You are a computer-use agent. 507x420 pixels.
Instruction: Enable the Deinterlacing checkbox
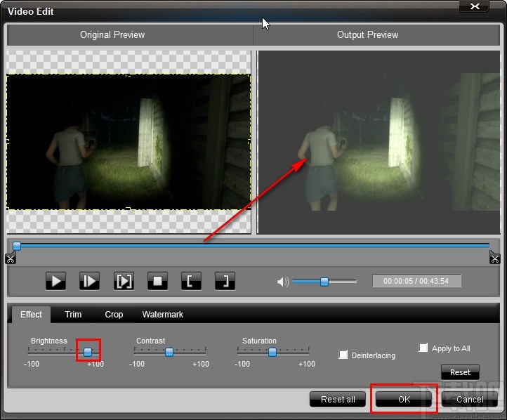coord(343,355)
